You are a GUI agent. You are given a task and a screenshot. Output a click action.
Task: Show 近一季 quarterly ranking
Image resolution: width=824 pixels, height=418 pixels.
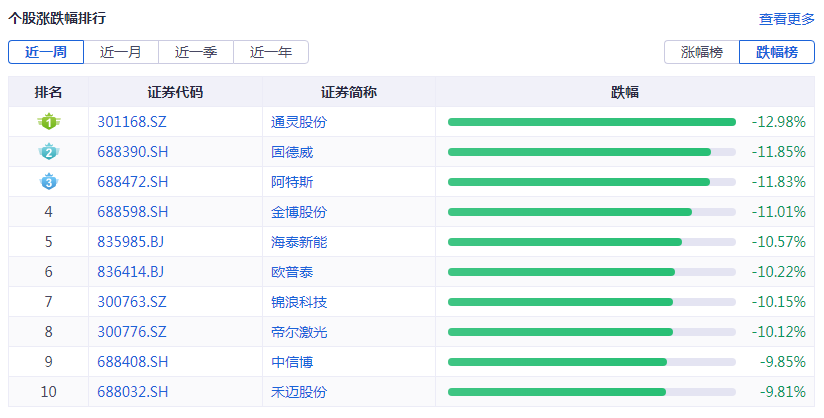tap(196, 52)
